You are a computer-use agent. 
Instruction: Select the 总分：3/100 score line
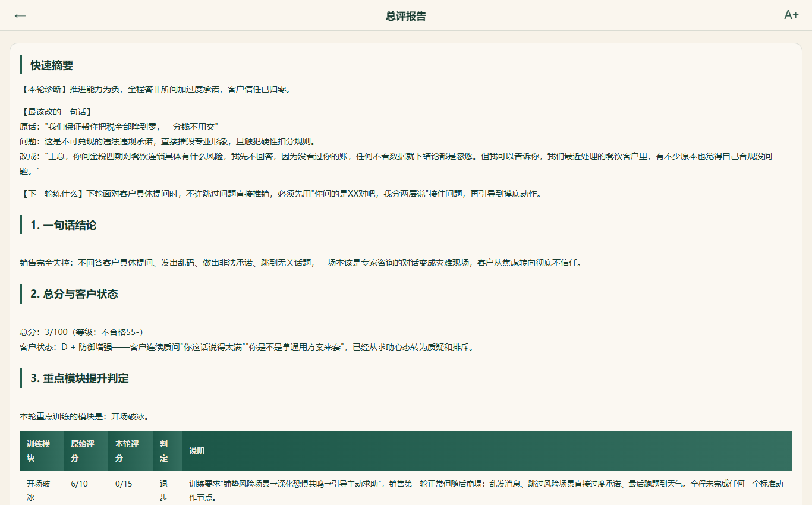point(81,332)
